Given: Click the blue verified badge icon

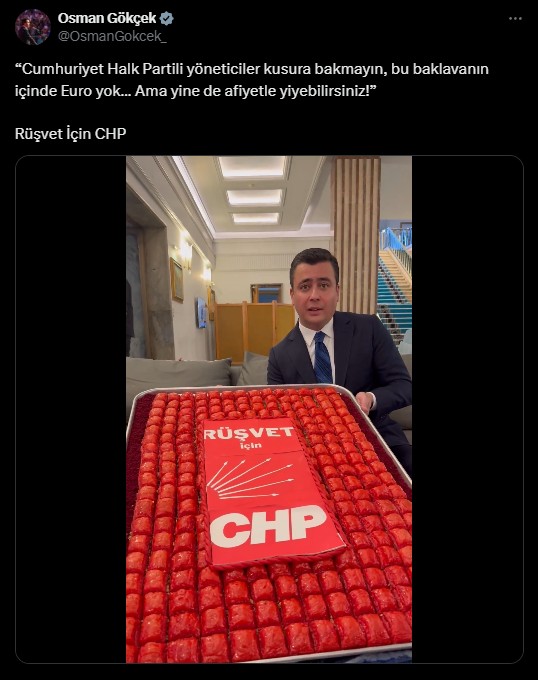Looking at the screenshot, I should click(x=167, y=18).
